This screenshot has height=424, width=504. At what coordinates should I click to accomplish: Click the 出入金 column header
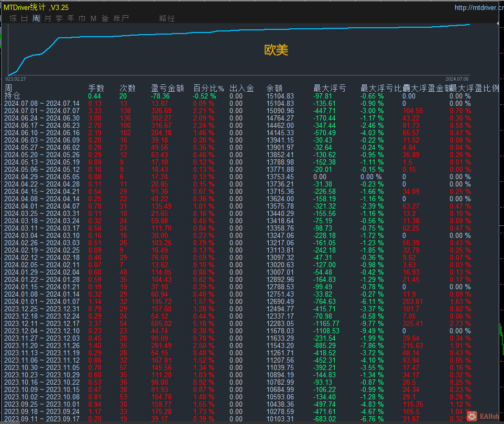pos(242,88)
